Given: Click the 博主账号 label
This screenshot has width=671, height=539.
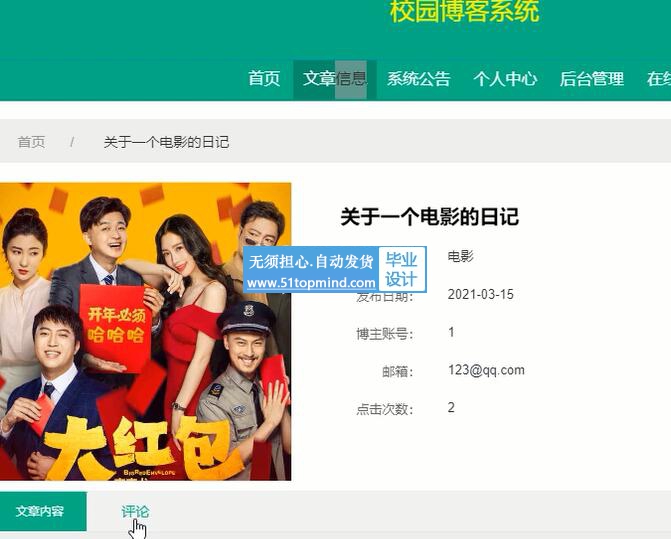Looking at the screenshot, I should tap(385, 334).
